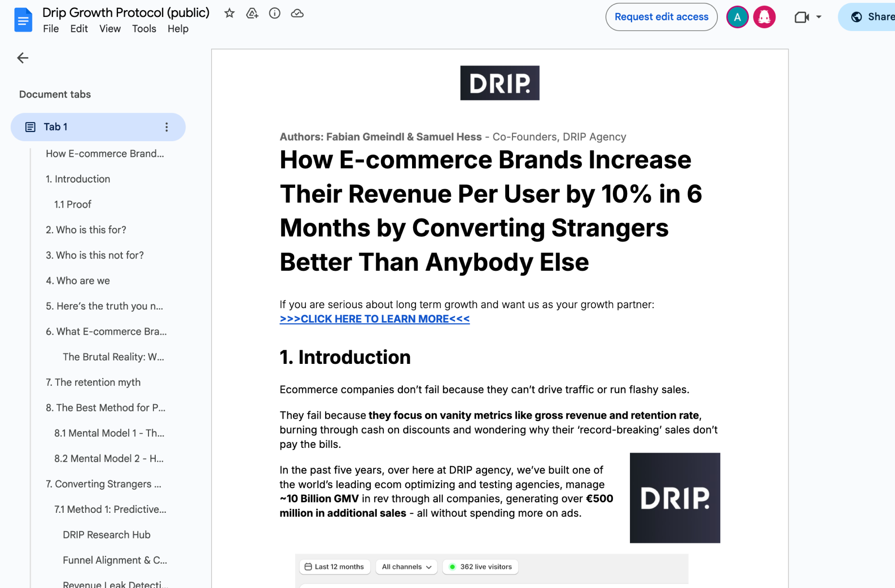Viewport: 895px width, 588px height.
Task: Select Tab 1 in document tabs
Action: pyautogui.click(x=56, y=127)
